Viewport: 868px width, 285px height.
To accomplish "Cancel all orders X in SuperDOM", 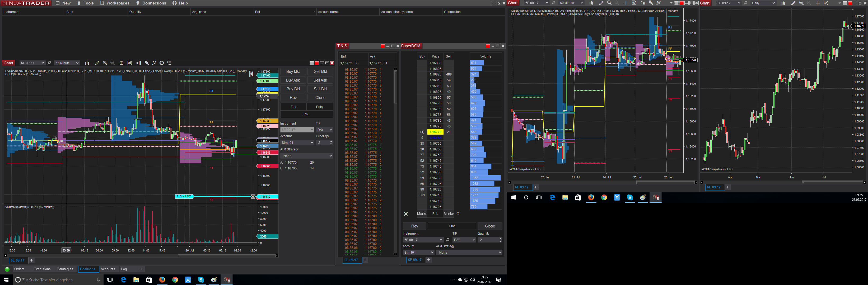I will tap(406, 214).
